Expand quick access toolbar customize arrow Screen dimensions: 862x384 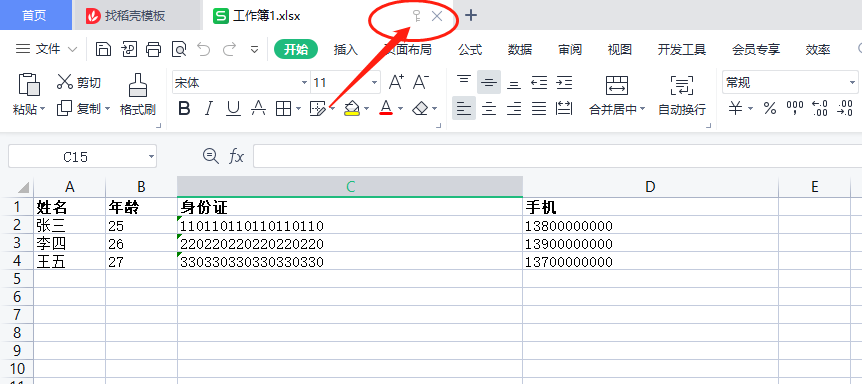(x=255, y=49)
